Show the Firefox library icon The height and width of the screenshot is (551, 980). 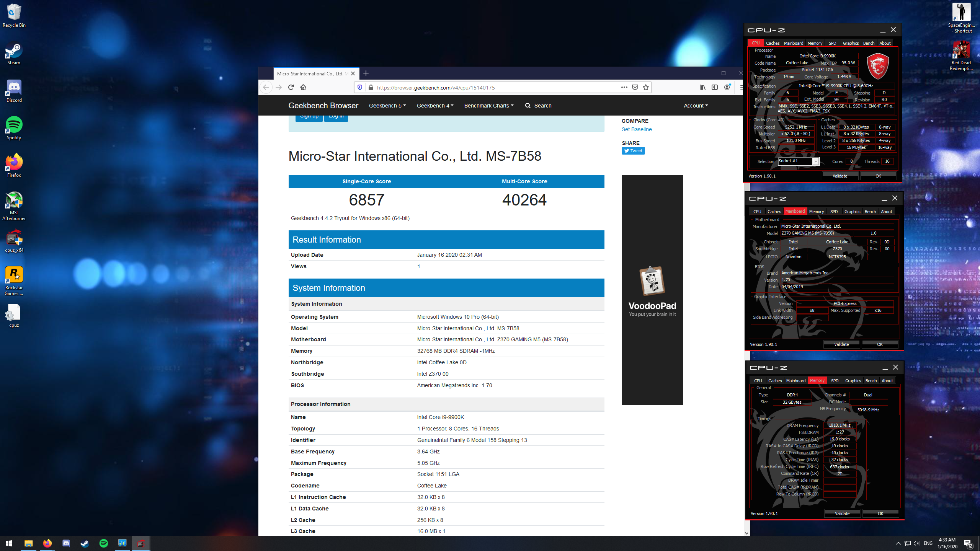pyautogui.click(x=702, y=87)
